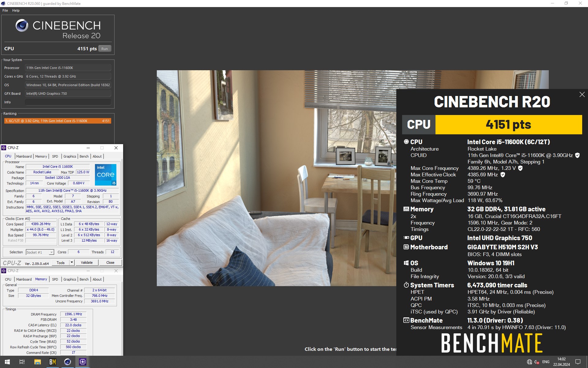The image size is (588, 368).
Task: Click the muted volume tray icon
Action: [x=537, y=362]
